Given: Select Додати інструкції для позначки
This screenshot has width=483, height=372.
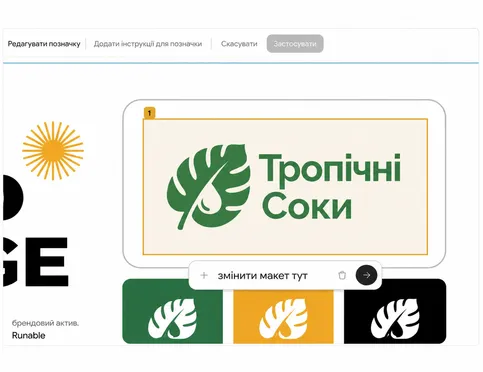Looking at the screenshot, I should point(148,44).
